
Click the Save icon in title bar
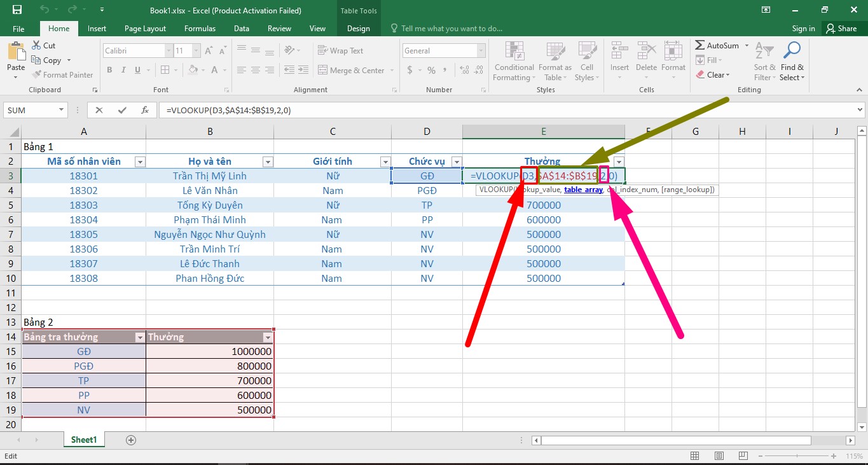click(17, 10)
